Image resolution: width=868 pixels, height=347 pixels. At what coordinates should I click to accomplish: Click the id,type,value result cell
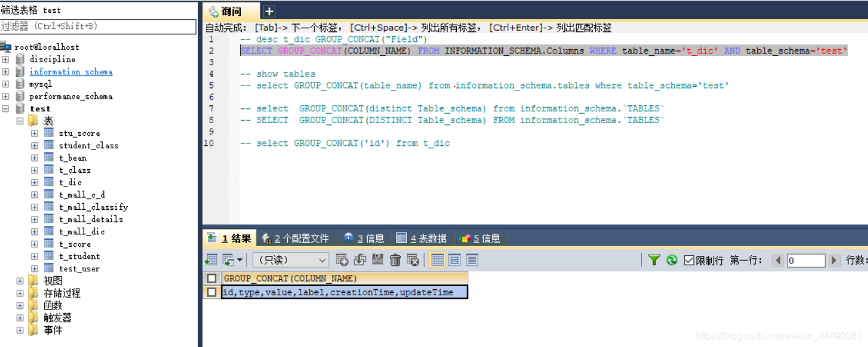345,292
